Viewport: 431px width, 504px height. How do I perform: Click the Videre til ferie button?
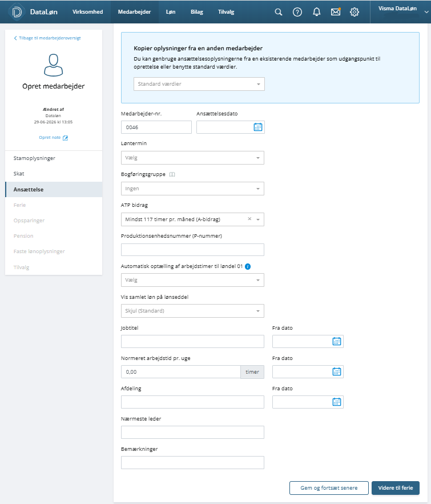pyautogui.click(x=396, y=488)
